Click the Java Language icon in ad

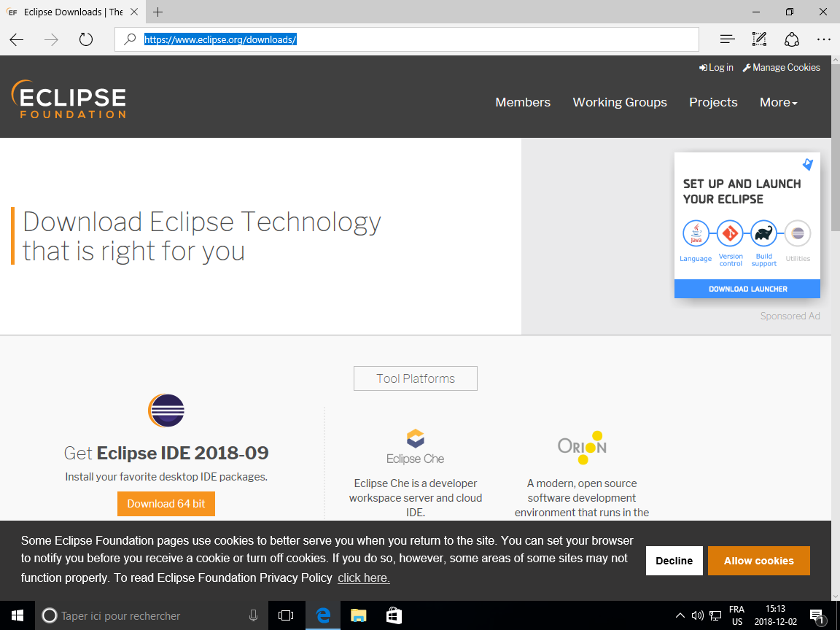pyautogui.click(x=696, y=234)
